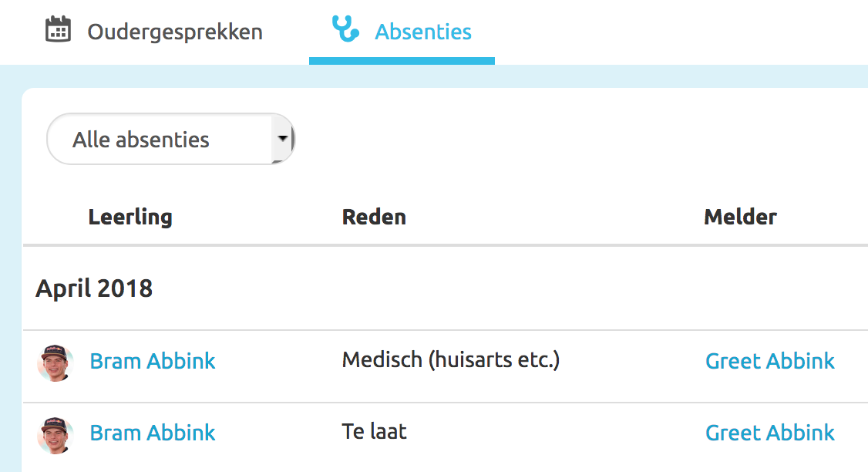The height and width of the screenshot is (472, 868).
Task: Select the Te laat reason text
Action: tap(374, 432)
